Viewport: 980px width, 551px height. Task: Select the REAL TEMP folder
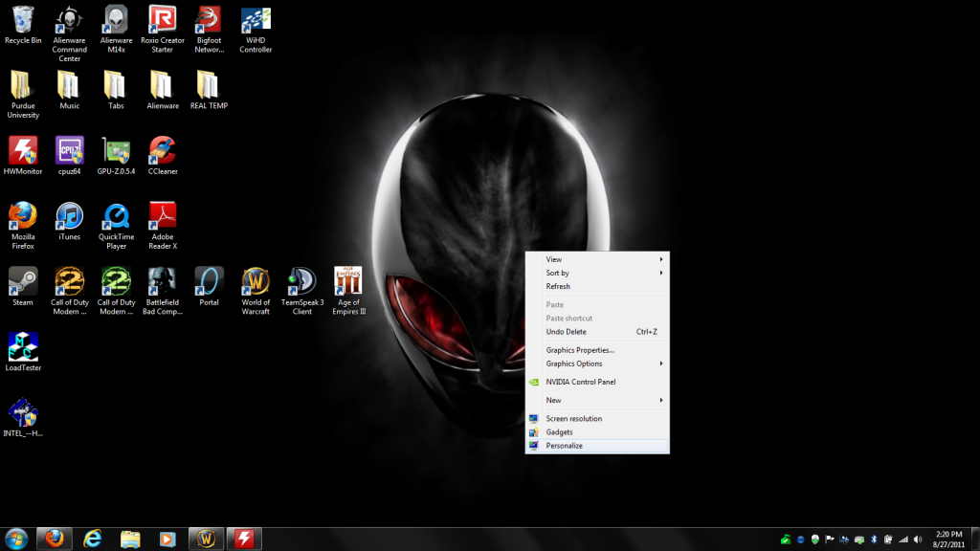[209, 90]
